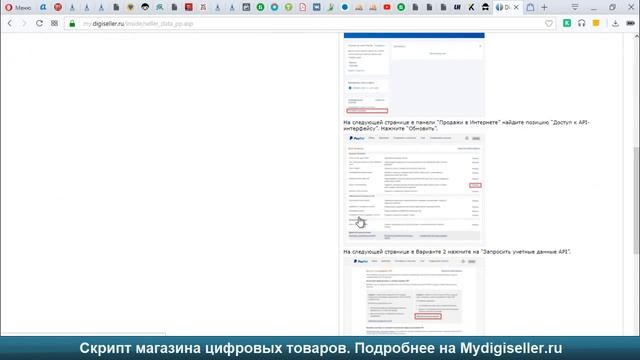Open the top PayPal profile screenshot thumbnail
This screenshot has width=640, height=360.
click(414, 75)
